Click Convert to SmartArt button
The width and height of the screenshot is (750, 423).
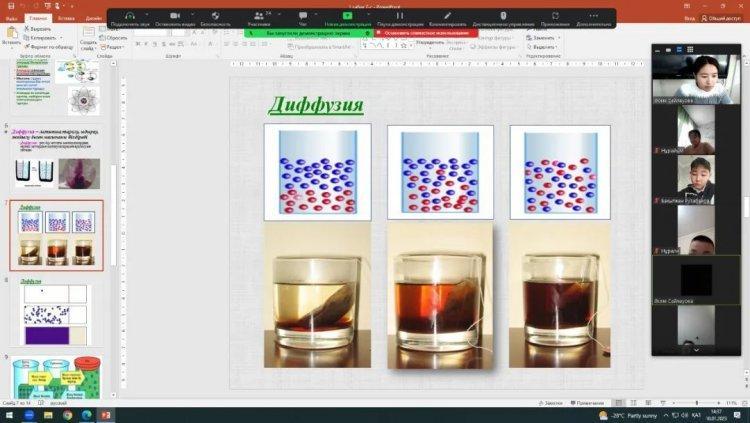click(319, 47)
